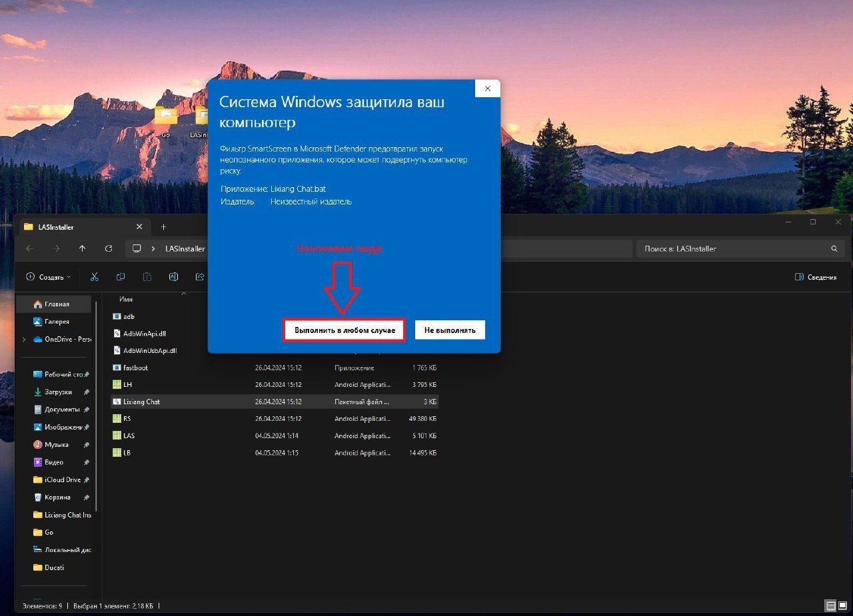Click the Rename icon in Explorer toolbar
The image size is (853, 616).
pyautogui.click(x=173, y=277)
